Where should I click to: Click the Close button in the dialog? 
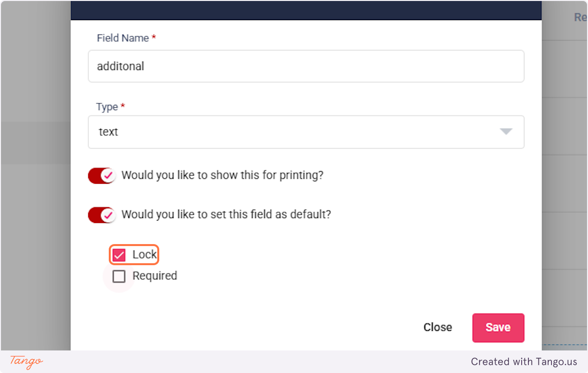pos(438,327)
